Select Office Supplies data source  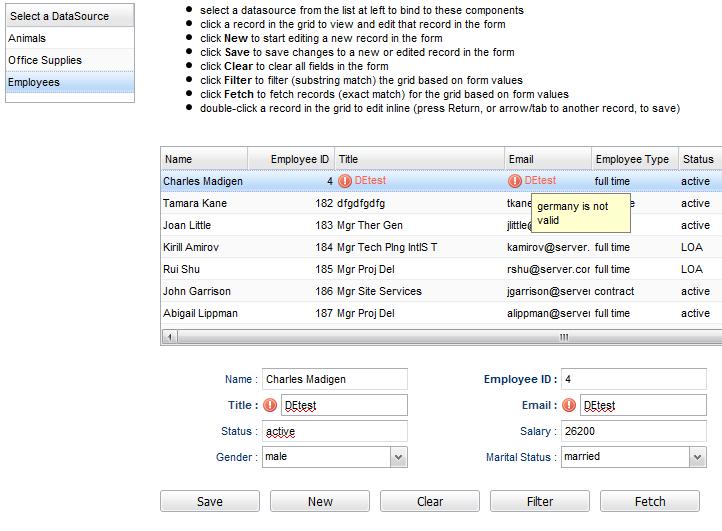(x=69, y=60)
